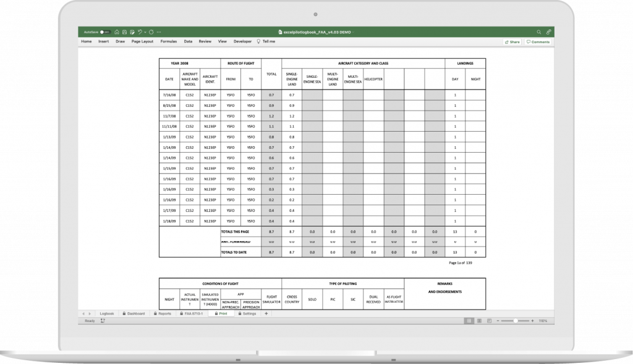Click the Ready status indicator
The image size is (633, 364).
click(90, 321)
